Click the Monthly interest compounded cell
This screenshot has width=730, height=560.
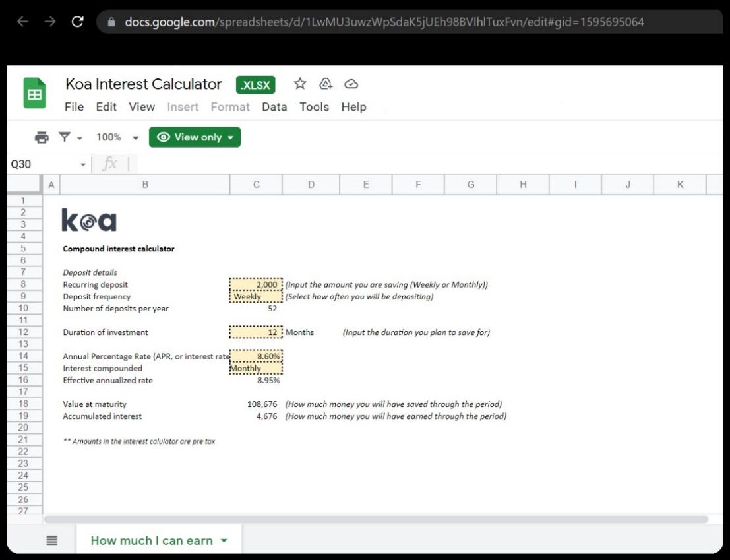(x=256, y=368)
